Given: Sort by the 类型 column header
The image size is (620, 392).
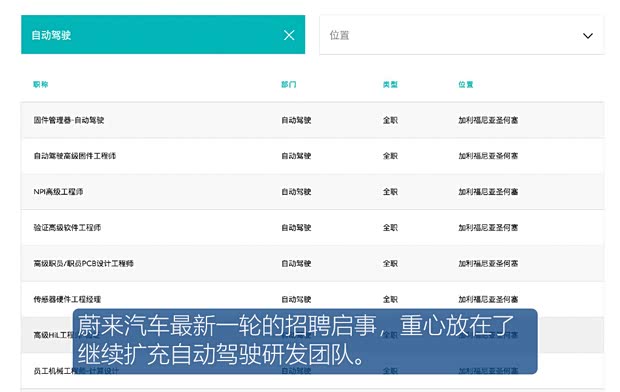Looking at the screenshot, I should click(x=390, y=84).
